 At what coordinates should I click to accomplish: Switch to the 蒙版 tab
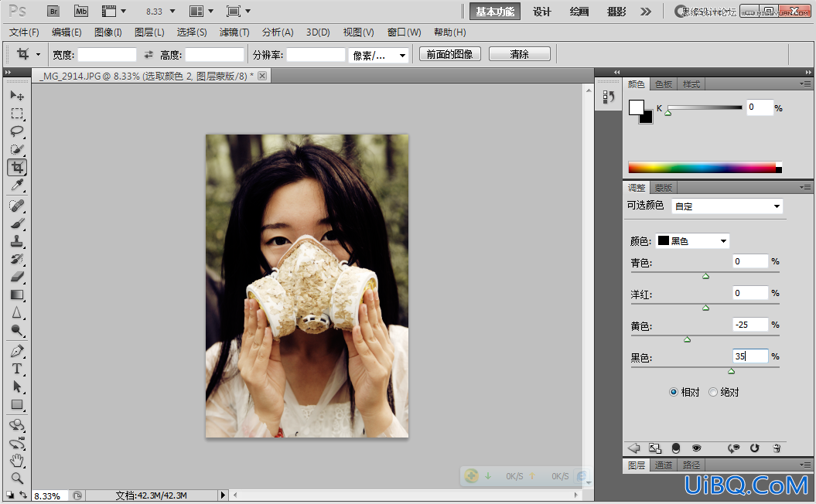click(664, 187)
